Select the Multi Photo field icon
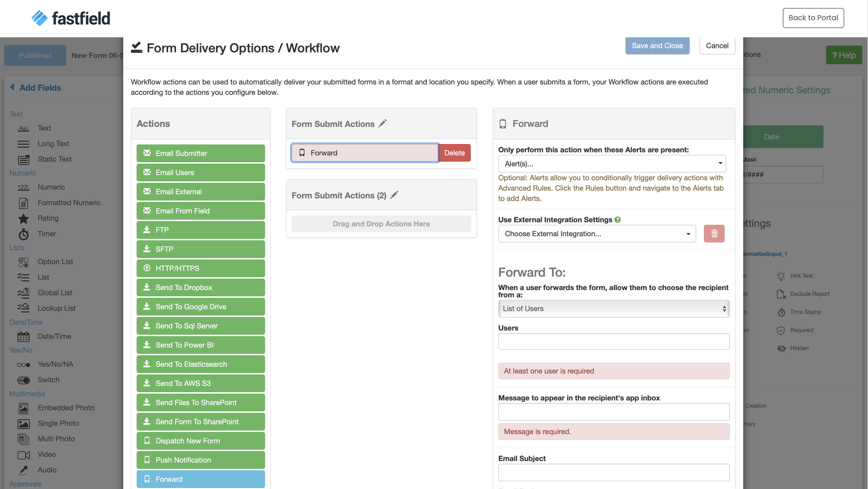868x489 pixels. (24, 439)
